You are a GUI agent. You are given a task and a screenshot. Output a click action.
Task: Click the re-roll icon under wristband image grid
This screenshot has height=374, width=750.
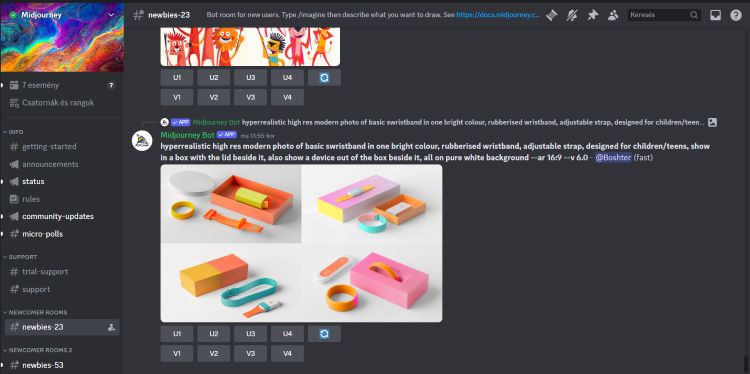(324, 334)
